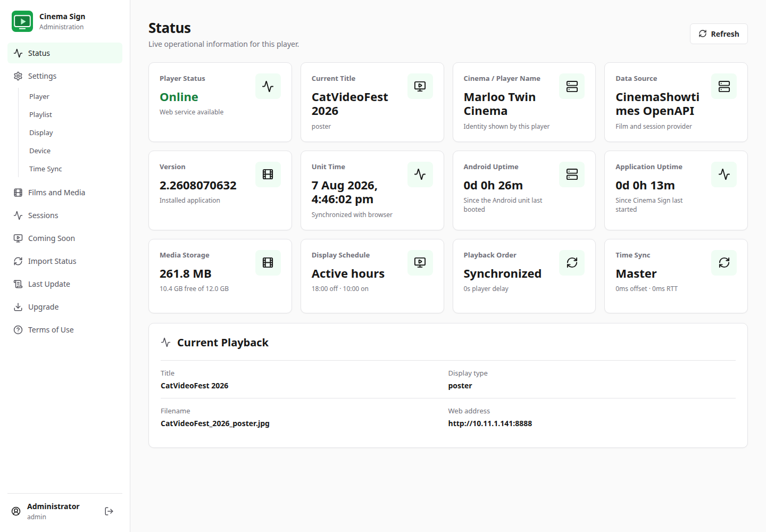Go to Player settings
Screen dimensions: 766x532
click(x=73, y=96)
